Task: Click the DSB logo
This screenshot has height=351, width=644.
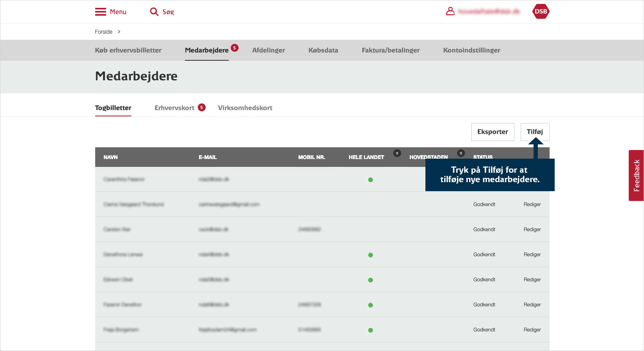Action: (541, 11)
